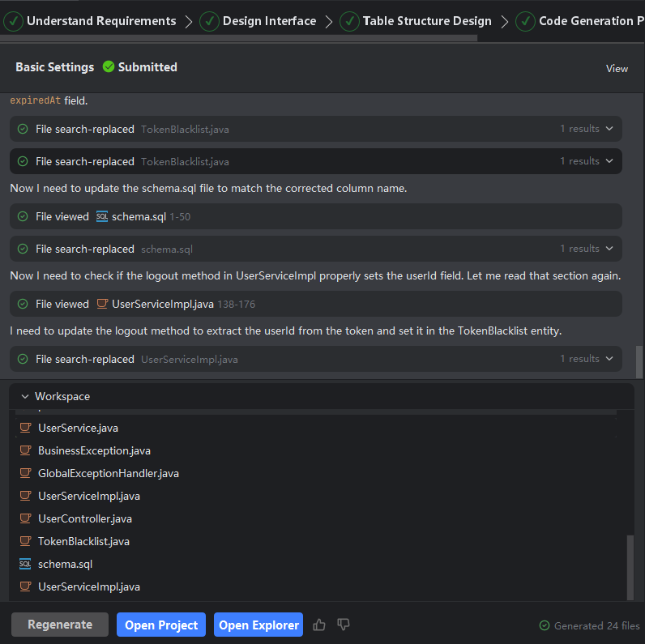
Task: Click the Generated 24 files status icon
Action: (x=545, y=625)
